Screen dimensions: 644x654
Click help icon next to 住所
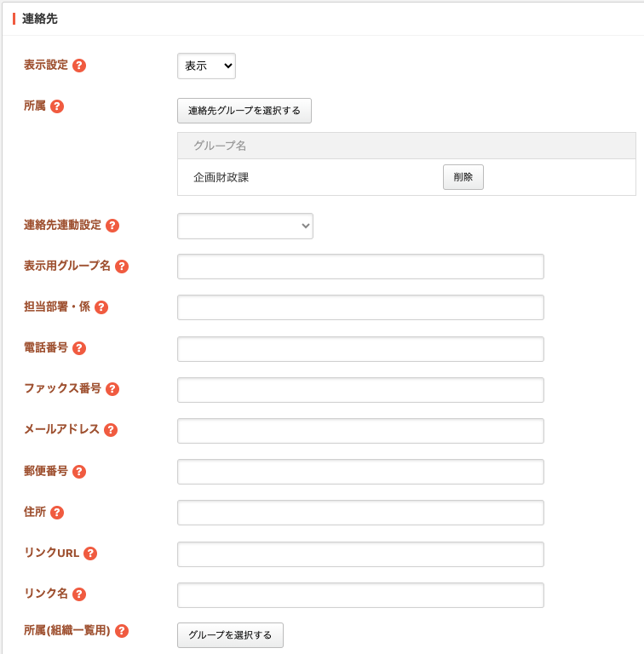[x=57, y=513]
